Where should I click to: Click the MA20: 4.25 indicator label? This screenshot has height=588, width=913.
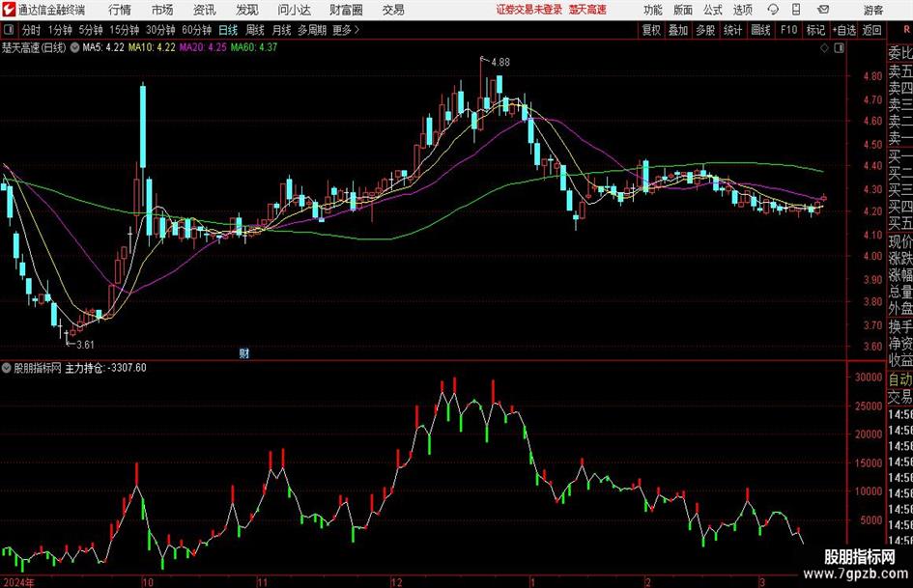click(x=203, y=47)
